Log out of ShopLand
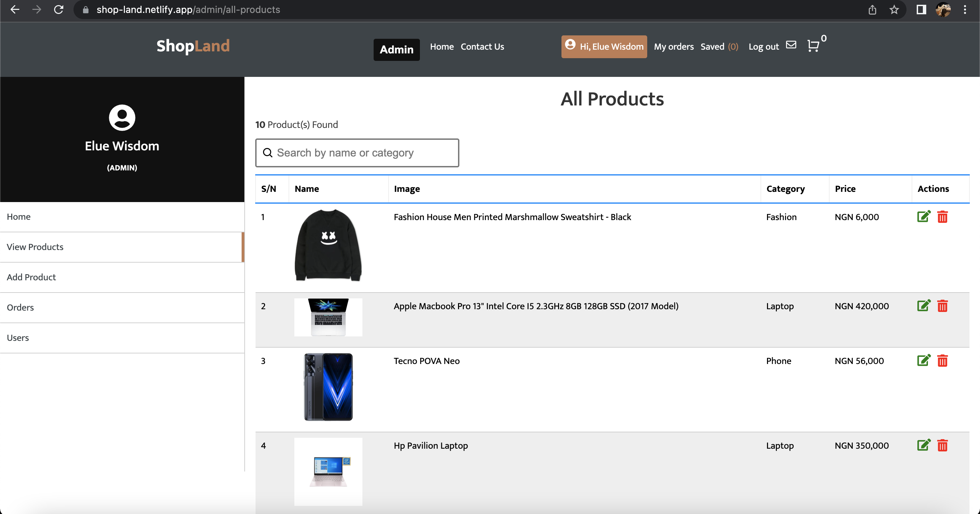The image size is (980, 514). pos(763,46)
